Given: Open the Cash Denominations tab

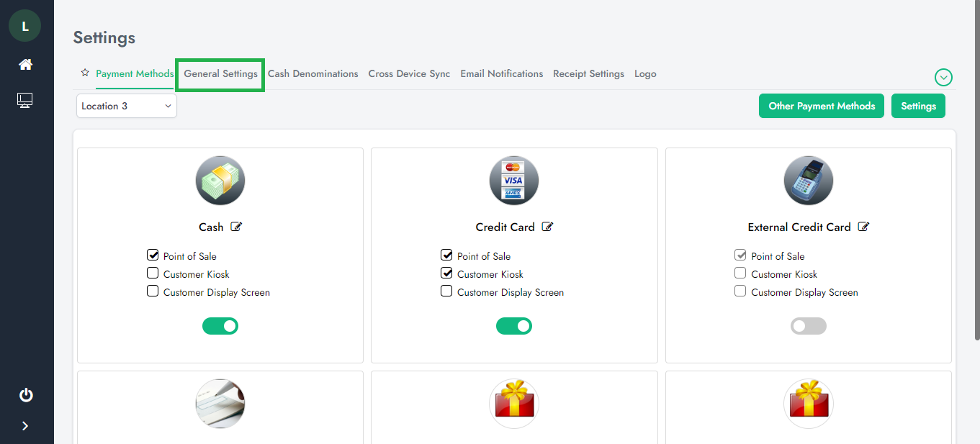Looking at the screenshot, I should click(313, 74).
